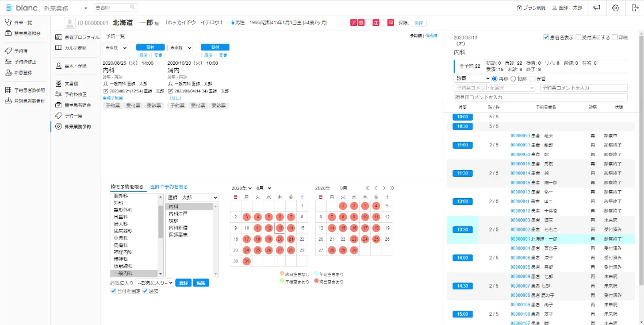Screen dimensions: 644x325
Task: Click the patient avatar placeholder image
Action: pyautogui.click(x=70, y=23)
